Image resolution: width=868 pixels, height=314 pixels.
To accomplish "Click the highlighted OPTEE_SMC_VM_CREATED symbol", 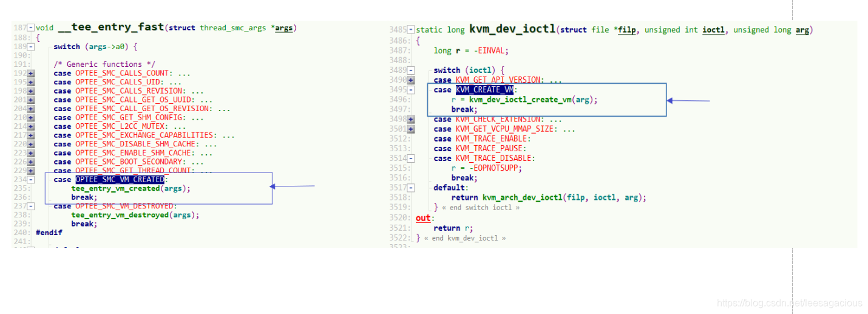I will pos(120,180).
